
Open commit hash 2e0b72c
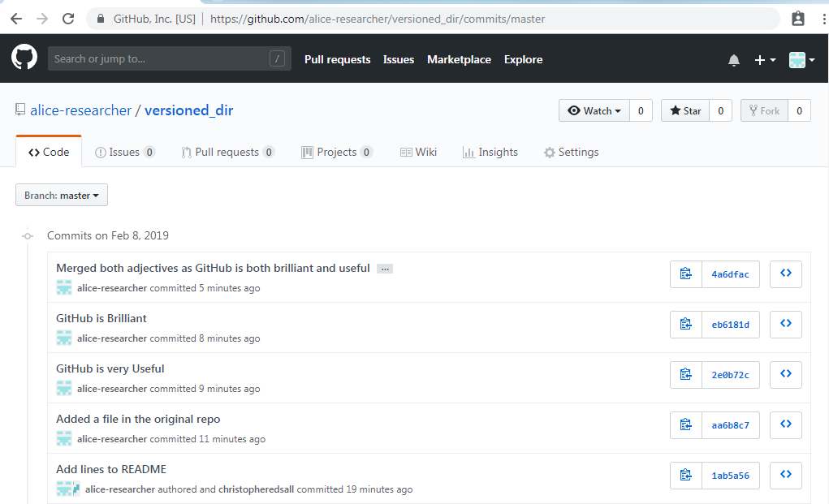pyautogui.click(x=730, y=375)
